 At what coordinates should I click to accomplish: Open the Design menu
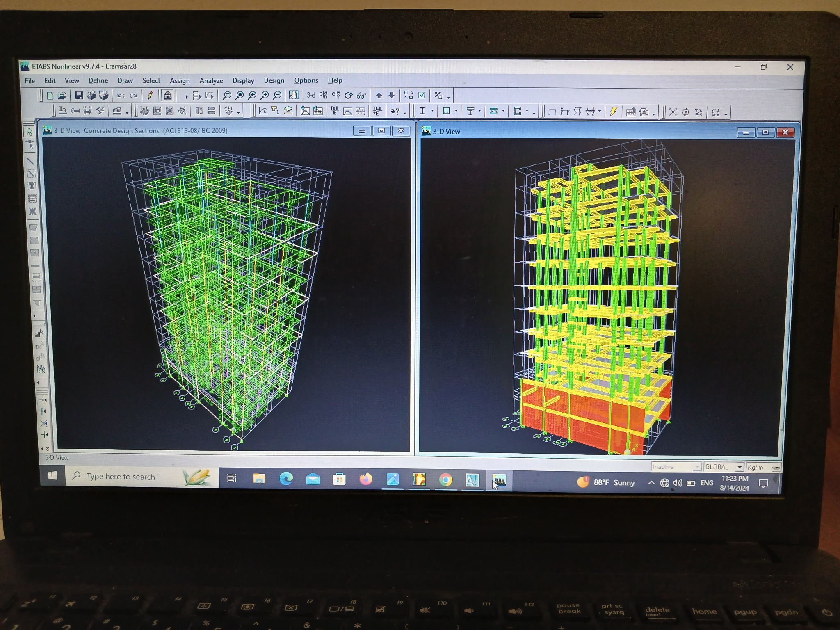(274, 81)
